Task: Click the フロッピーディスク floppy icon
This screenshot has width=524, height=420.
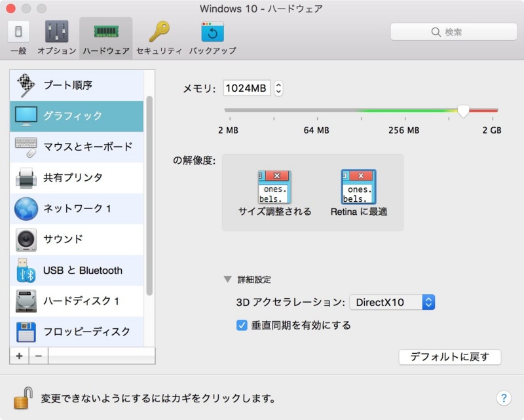Action: [x=26, y=332]
